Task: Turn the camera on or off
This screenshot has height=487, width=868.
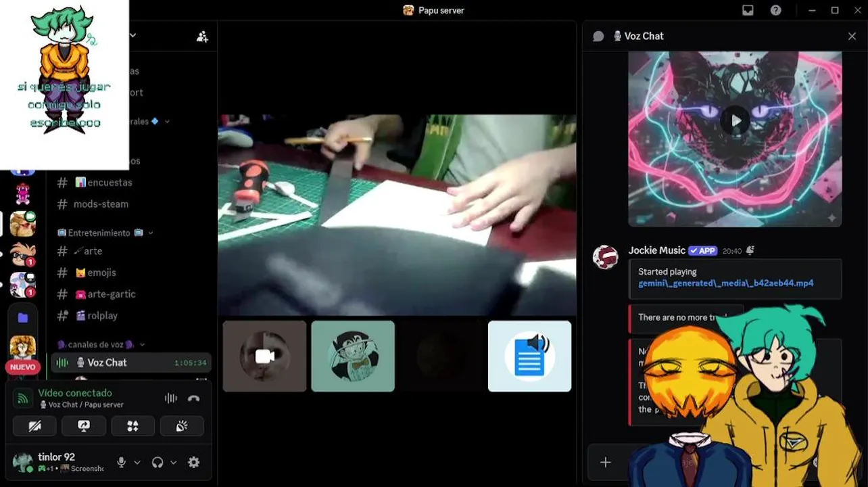Action: click(x=35, y=426)
